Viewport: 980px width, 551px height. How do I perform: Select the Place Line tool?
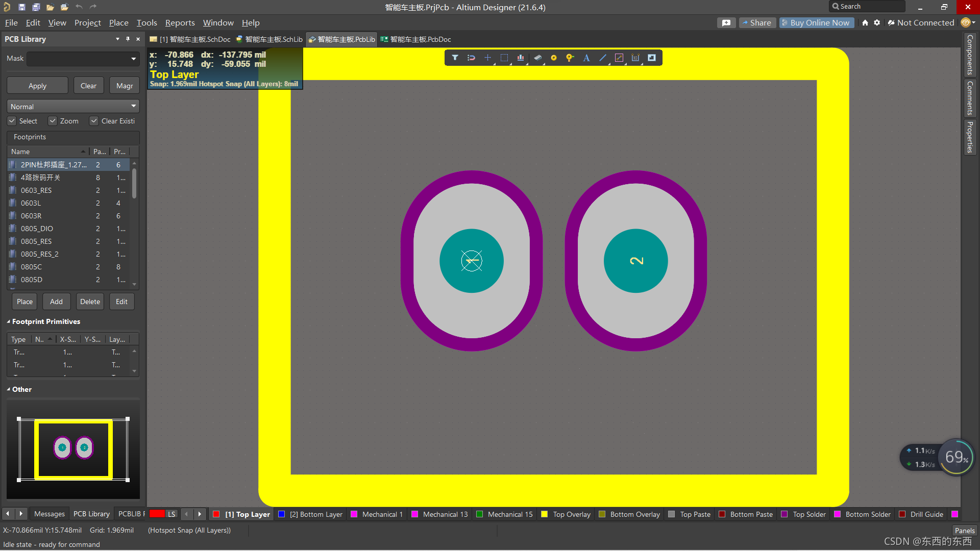(x=603, y=58)
